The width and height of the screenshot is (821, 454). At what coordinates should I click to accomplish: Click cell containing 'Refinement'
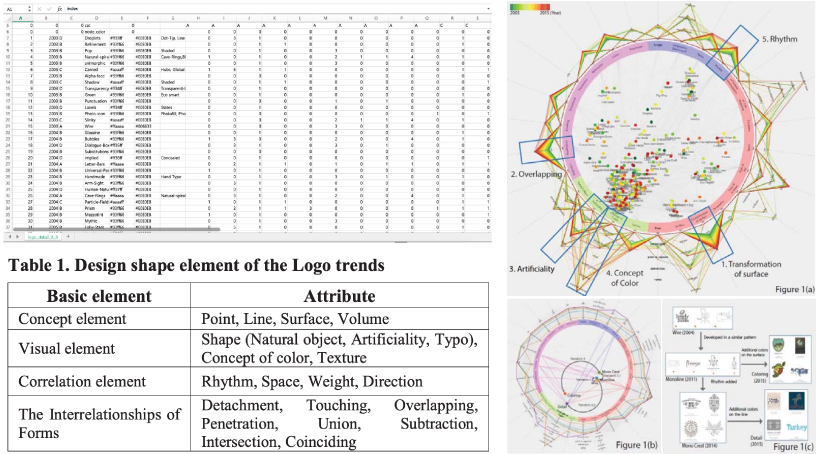point(94,45)
